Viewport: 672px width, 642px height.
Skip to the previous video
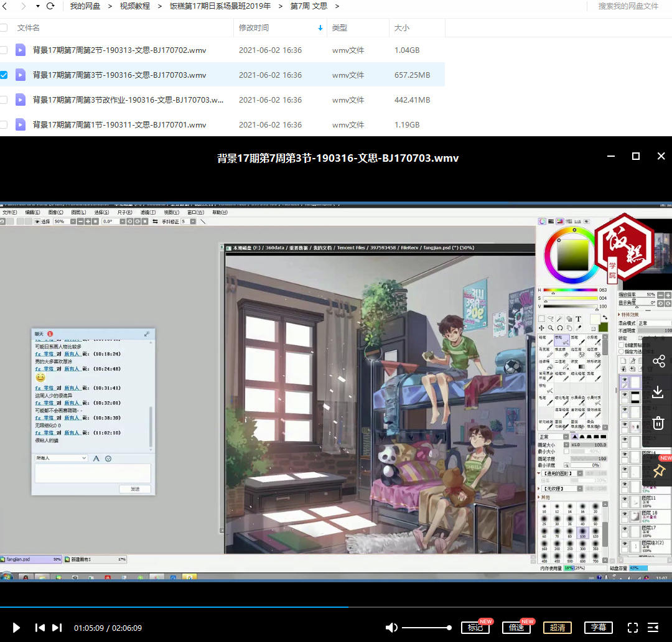[x=40, y=628]
